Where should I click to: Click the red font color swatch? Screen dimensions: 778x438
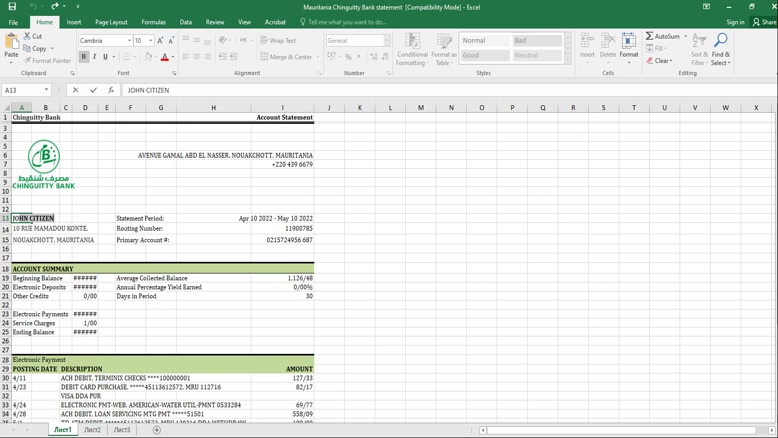coord(165,57)
